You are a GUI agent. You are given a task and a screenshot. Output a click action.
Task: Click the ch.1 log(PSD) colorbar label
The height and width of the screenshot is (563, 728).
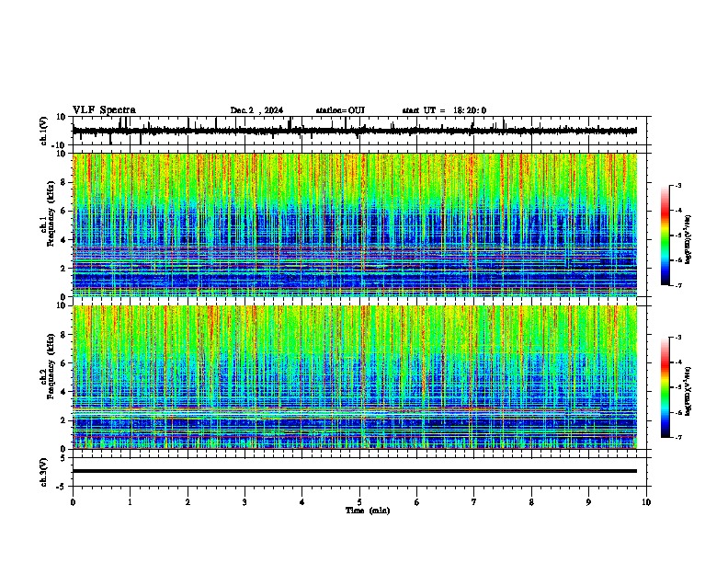688,240
